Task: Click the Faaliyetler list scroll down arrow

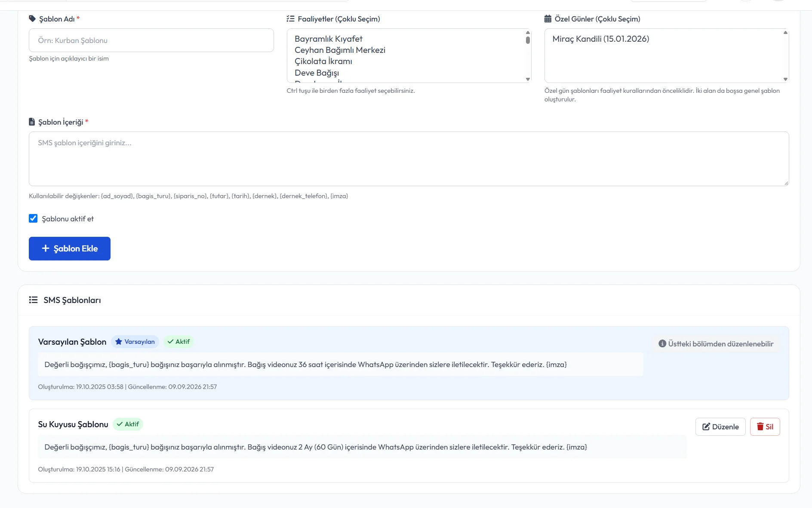Action: click(x=528, y=79)
